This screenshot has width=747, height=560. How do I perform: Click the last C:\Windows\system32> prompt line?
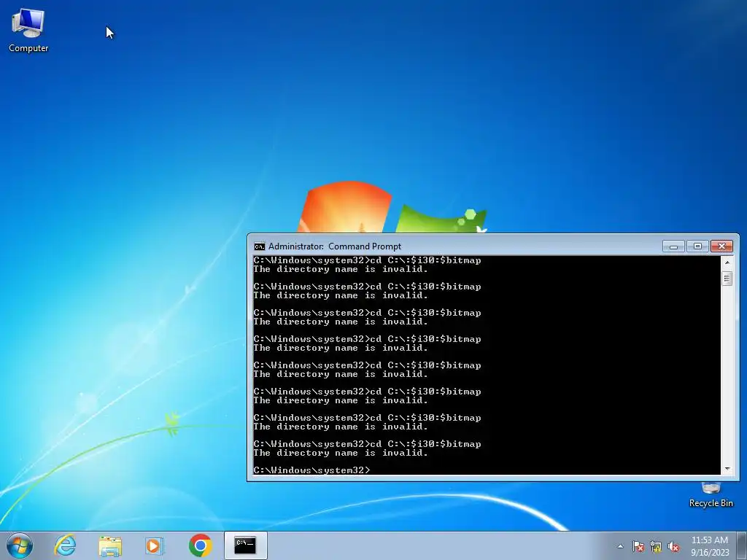click(311, 470)
